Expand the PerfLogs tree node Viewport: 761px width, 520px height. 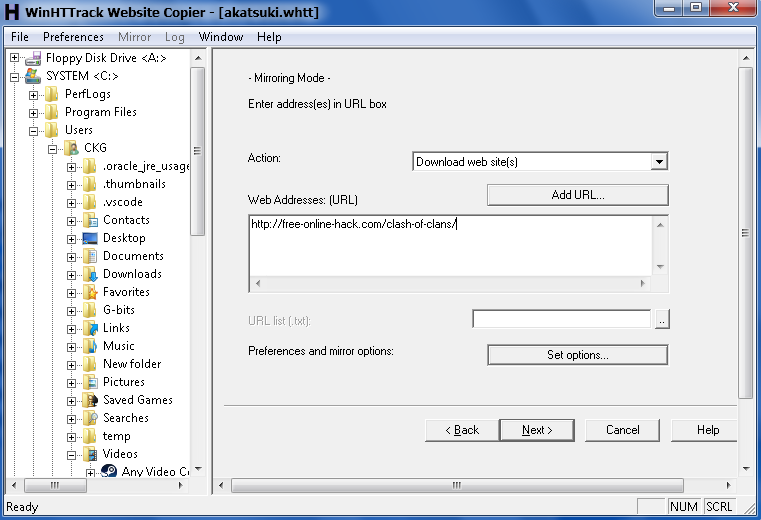coord(33,95)
